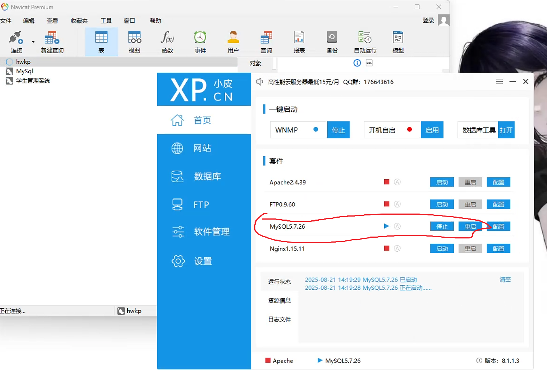
Task: Switch to the 对象 tab in Navicat
Action: 255,63
